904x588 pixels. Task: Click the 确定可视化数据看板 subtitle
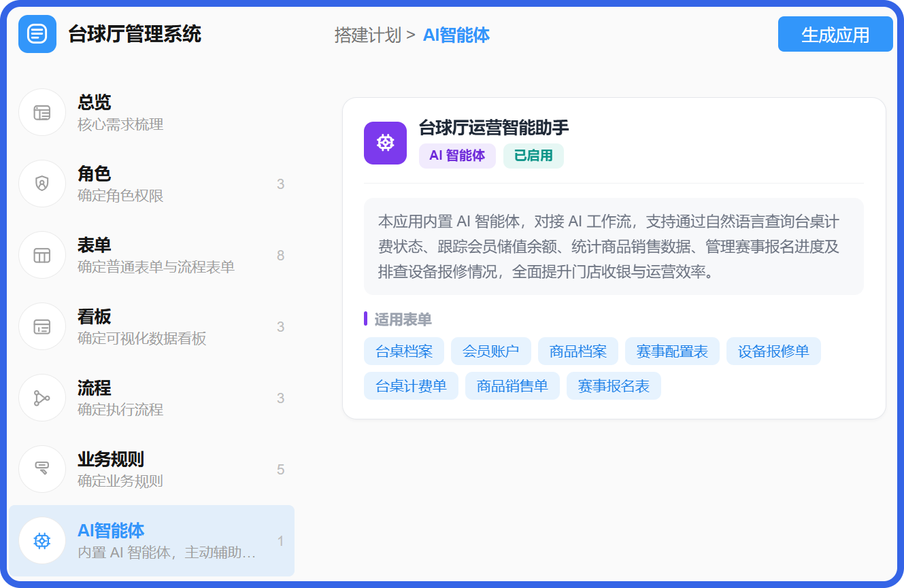tap(142, 339)
